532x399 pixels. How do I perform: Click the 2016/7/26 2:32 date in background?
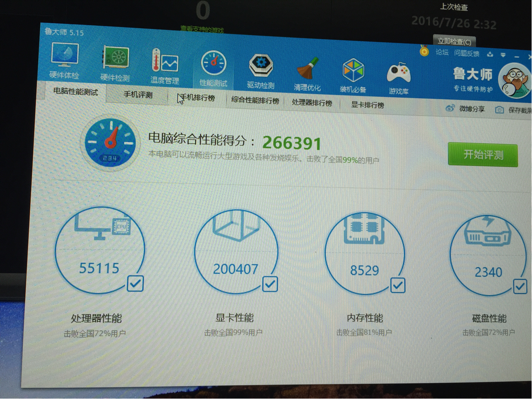coord(454,22)
